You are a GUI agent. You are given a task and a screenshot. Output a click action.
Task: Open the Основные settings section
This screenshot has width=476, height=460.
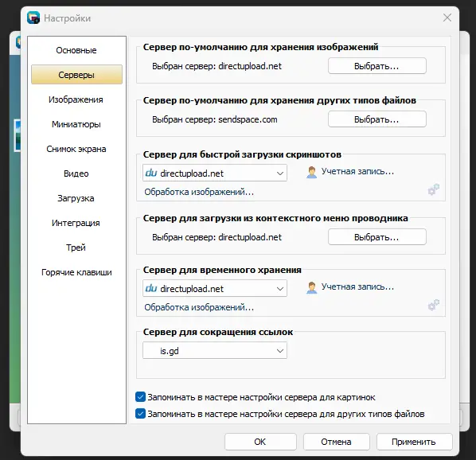click(x=76, y=50)
